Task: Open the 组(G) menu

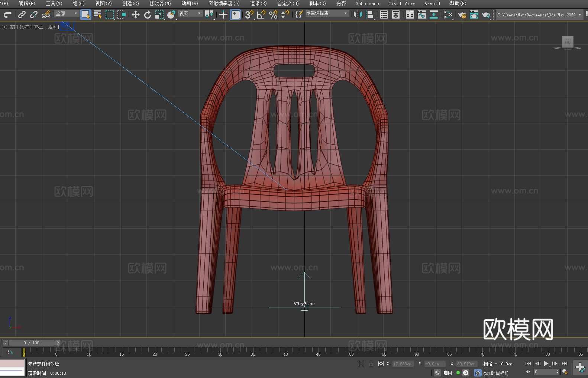Action: click(79, 3)
